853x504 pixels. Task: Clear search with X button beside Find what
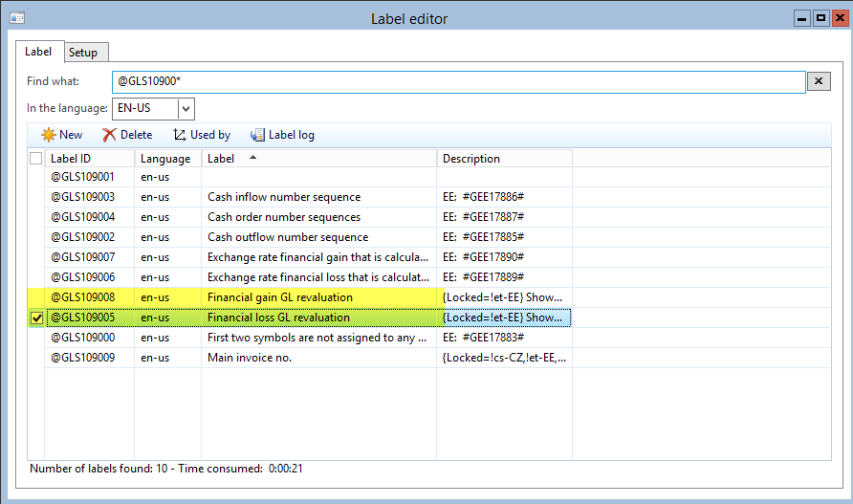tap(819, 81)
